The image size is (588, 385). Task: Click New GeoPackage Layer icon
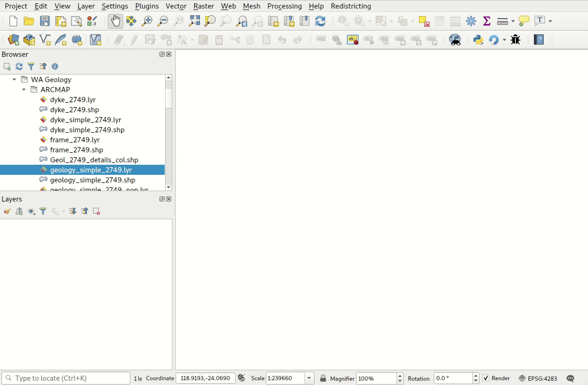tap(29, 40)
